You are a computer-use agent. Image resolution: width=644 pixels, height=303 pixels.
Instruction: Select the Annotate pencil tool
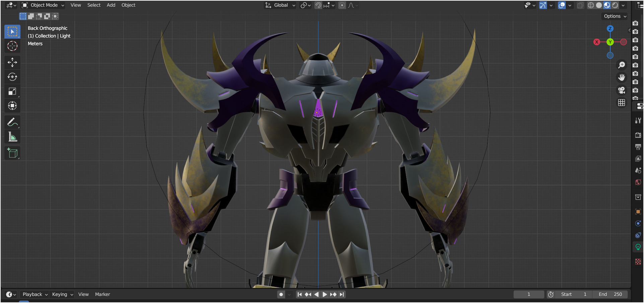click(x=12, y=122)
